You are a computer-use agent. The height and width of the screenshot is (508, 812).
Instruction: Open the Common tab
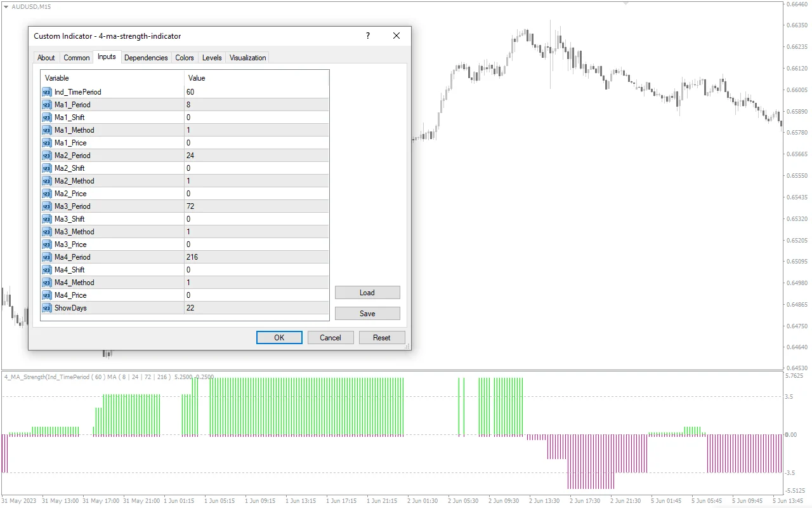pos(76,57)
